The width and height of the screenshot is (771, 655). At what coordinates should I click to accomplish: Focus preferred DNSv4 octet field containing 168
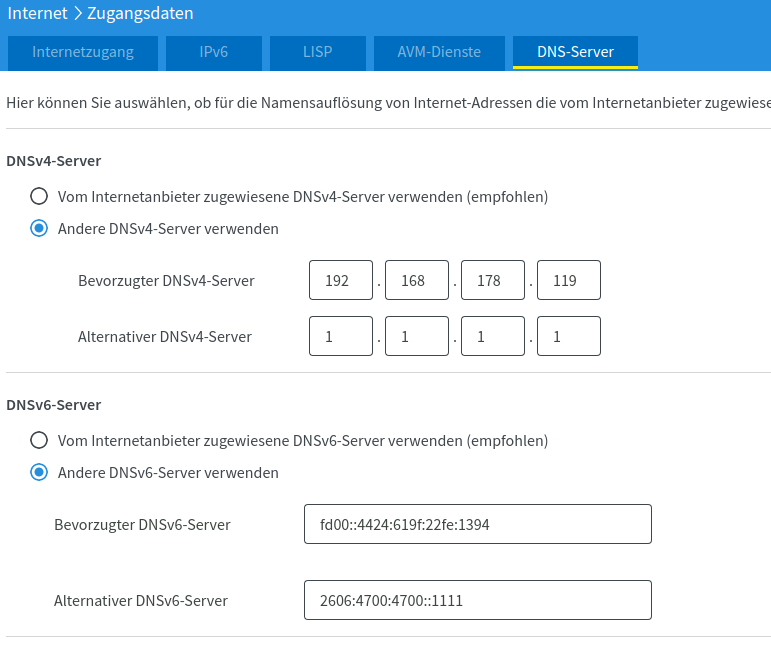[417, 281]
